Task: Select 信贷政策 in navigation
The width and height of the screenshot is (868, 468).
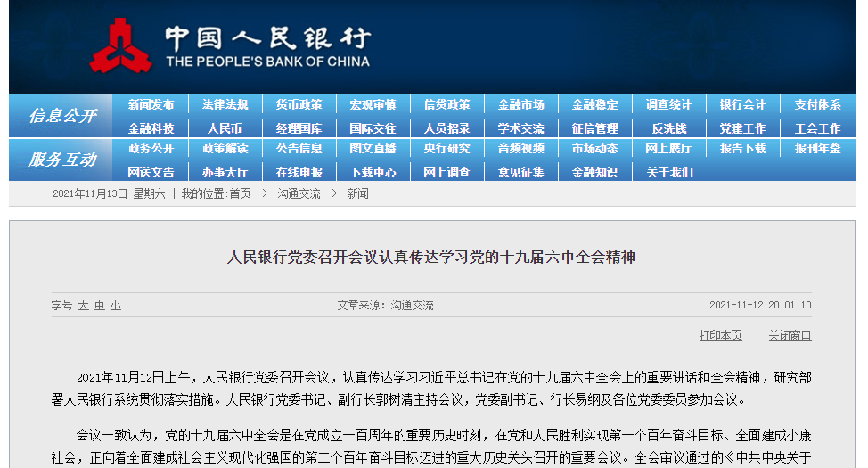Action: pos(446,104)
